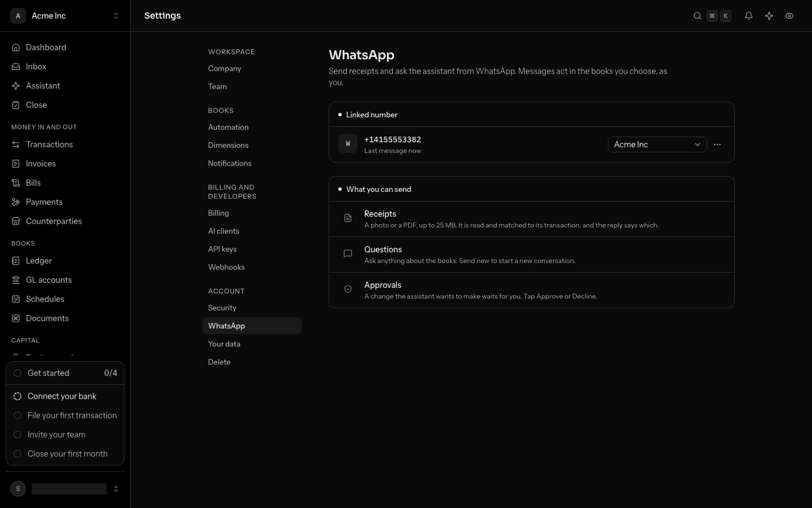Click the Bills icon in sidebar
This screenshot has height=508, width=812.
[16, 183]
